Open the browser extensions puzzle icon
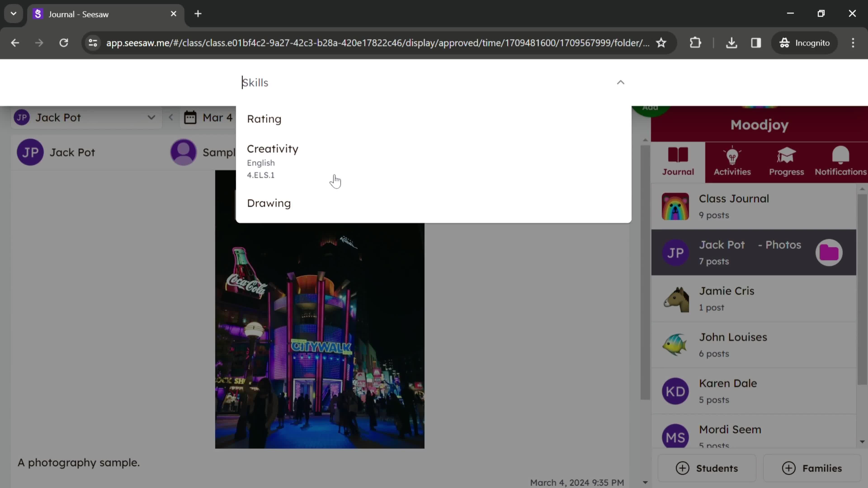This screenshot has height=488, width=868. point(696,43)
